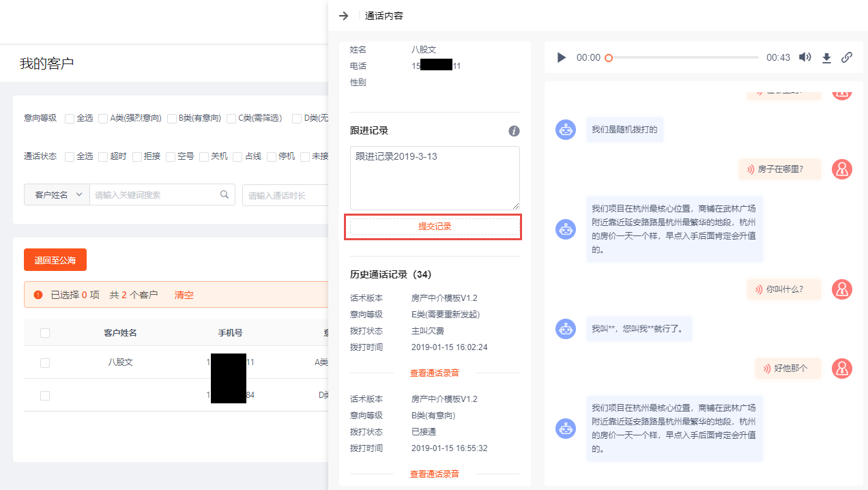Click the 主叫欠费 dial status value

[x=428, y=331]
